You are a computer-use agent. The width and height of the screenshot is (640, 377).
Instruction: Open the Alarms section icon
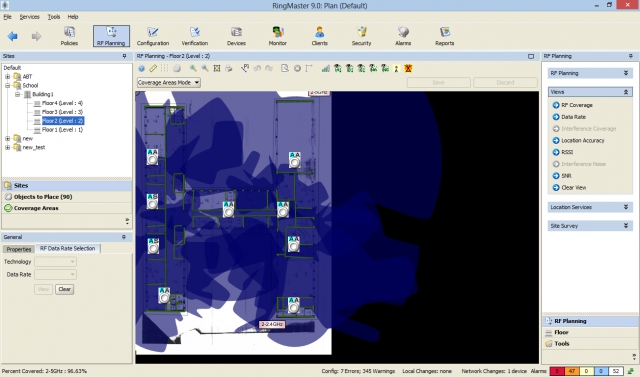coord(403,36)
